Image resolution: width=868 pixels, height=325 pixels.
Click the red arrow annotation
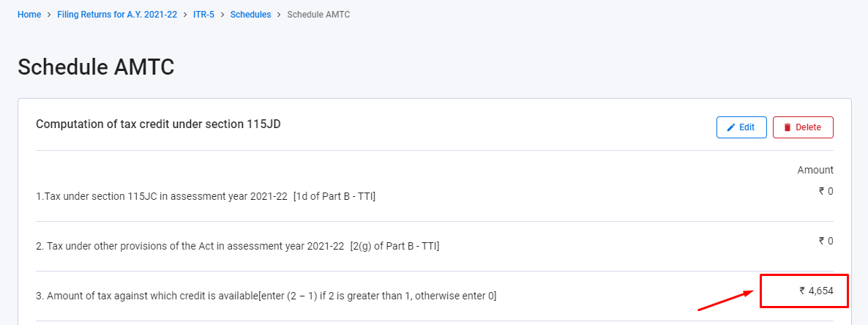pos(725,299)
